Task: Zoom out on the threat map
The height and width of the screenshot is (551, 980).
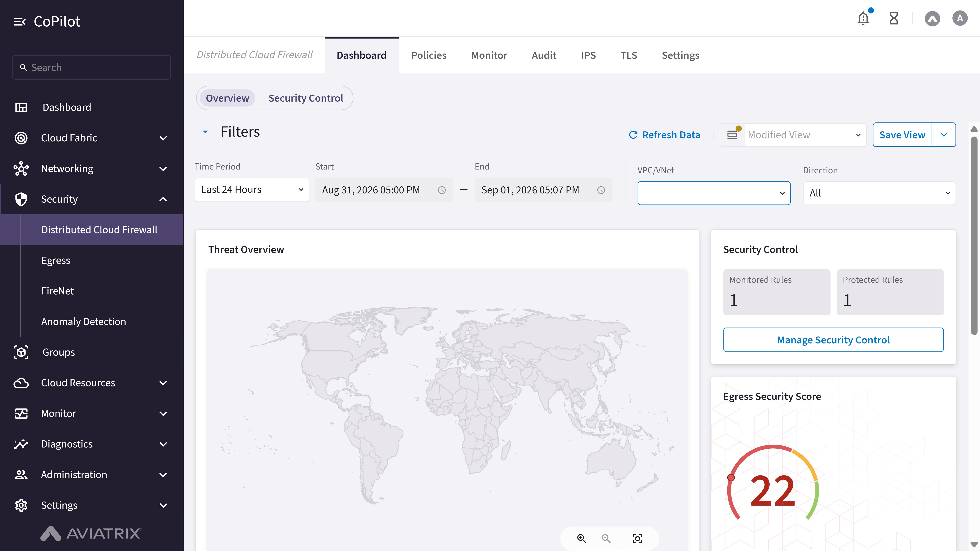Action: click(606, 538)
